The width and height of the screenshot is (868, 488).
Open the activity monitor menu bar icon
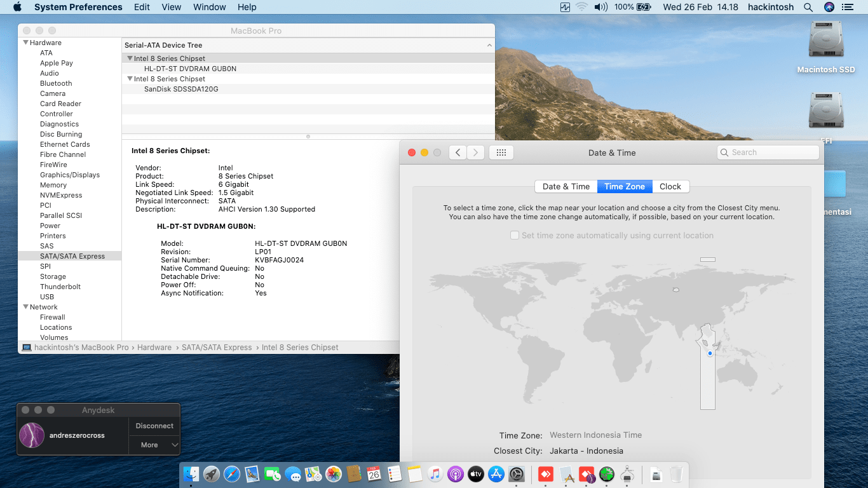(x=565, y=7)
